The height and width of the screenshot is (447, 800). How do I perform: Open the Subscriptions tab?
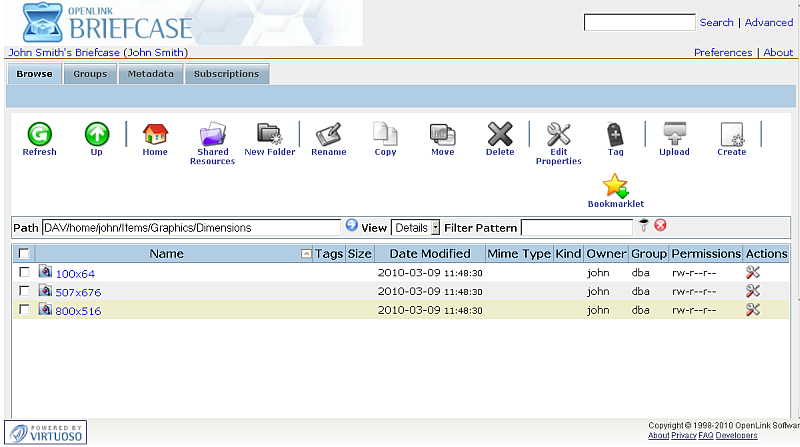click(x=226, y=74)
